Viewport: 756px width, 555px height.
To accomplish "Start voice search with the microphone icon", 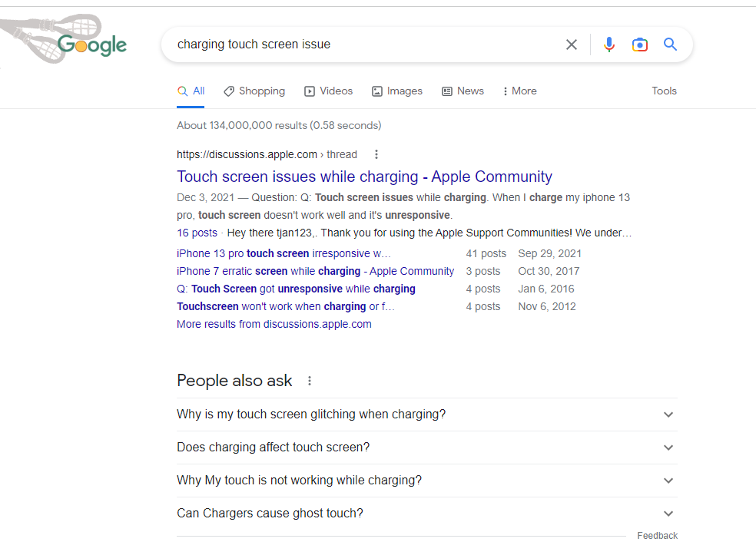I will coord(609,45).
